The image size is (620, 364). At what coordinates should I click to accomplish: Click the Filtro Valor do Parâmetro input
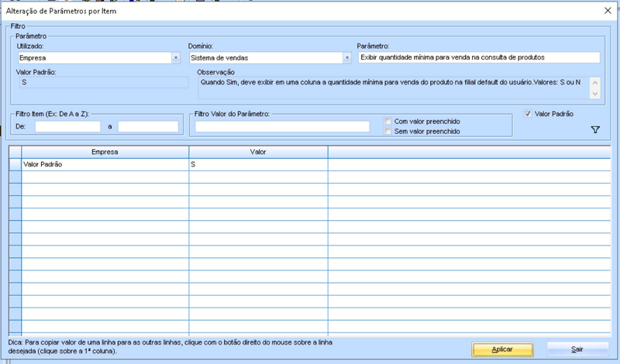pos(282,126)
